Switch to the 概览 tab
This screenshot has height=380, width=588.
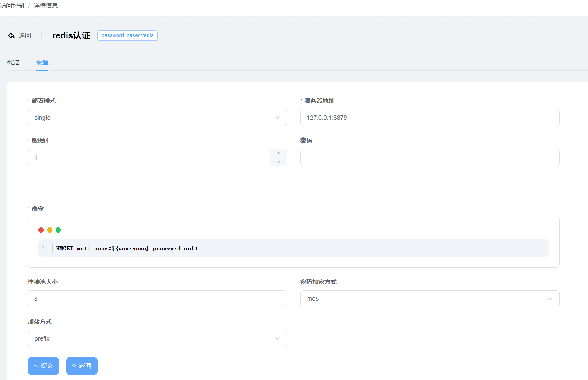(x=13, y=62)
